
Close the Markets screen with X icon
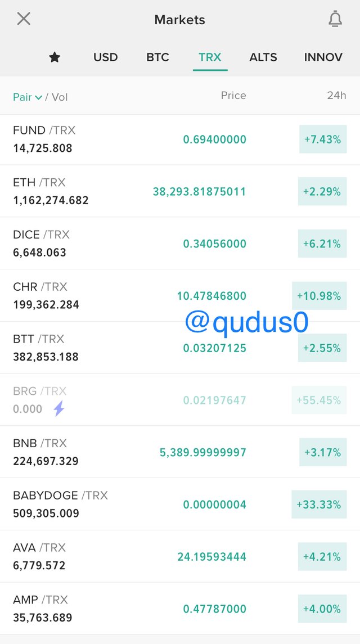tap(24, 19)
